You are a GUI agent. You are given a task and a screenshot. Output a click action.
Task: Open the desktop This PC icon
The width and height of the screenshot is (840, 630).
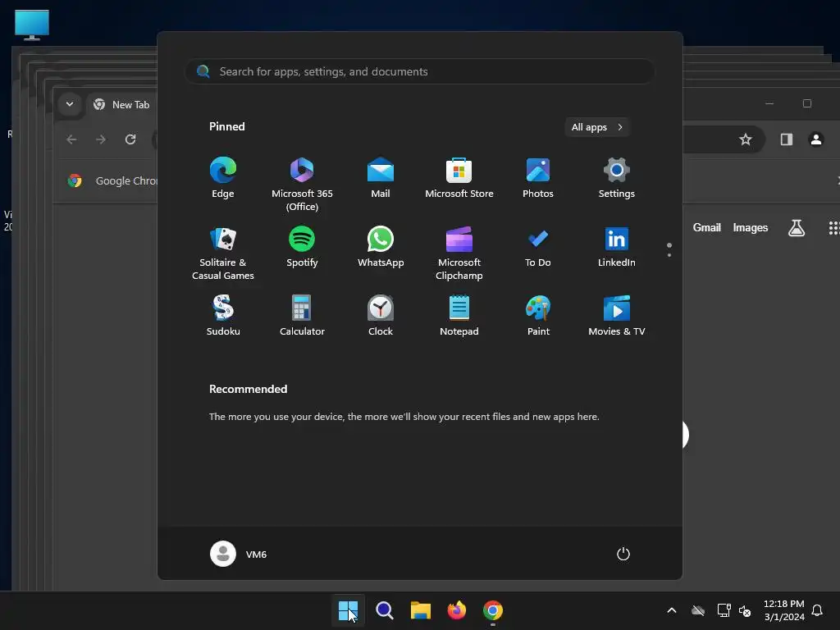tap(32, 25)
